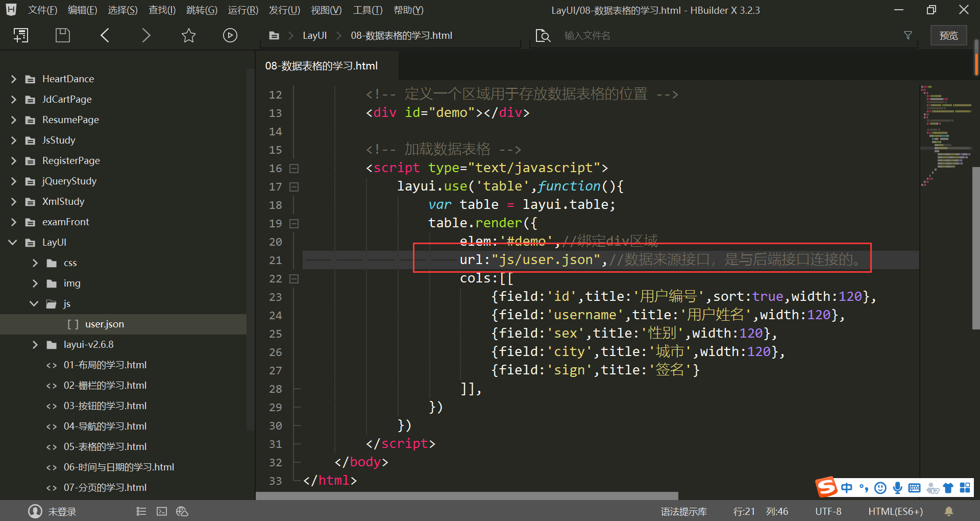
Task: Click the filter funnel icon
Action: 908,35
